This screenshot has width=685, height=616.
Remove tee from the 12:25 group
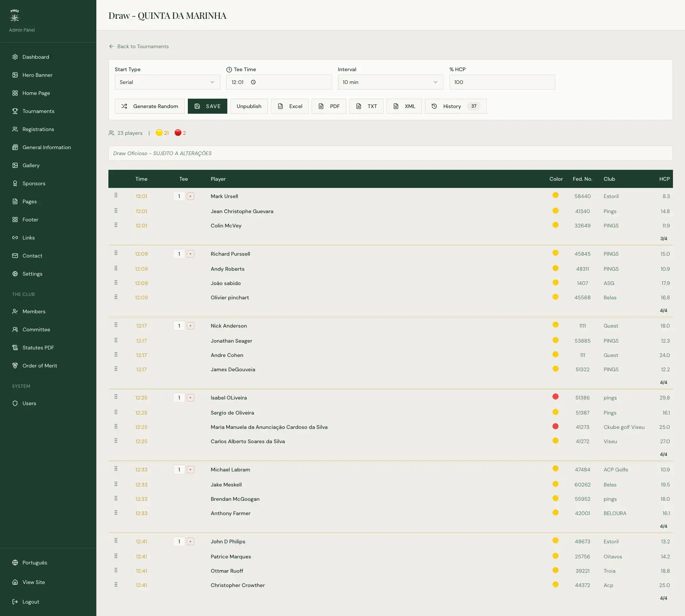coord(190,398)
